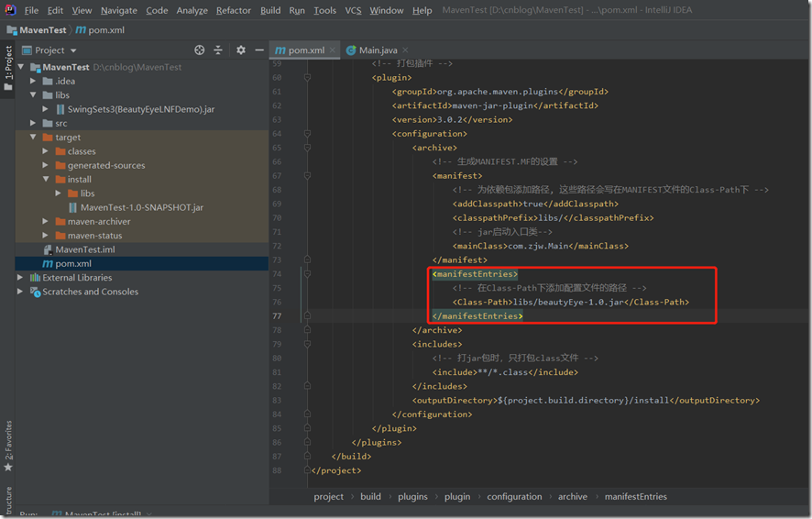This screenshot has width=812, height=519.
Task: Toggle the 1: Project side tool window
Action: (7, 67)
